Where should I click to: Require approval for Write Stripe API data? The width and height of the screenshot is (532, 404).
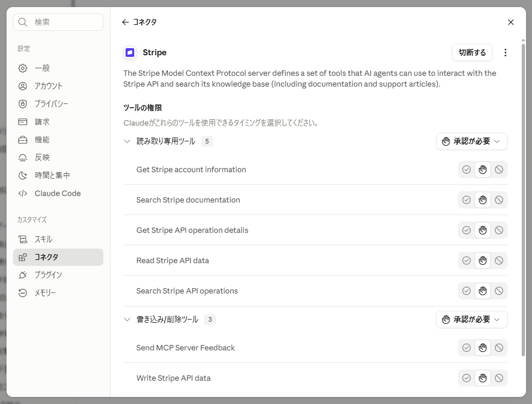click(482, 378)
